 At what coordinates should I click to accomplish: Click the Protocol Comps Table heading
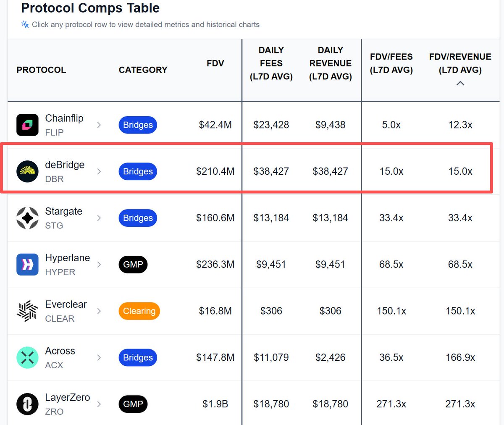tap(90, 8)
